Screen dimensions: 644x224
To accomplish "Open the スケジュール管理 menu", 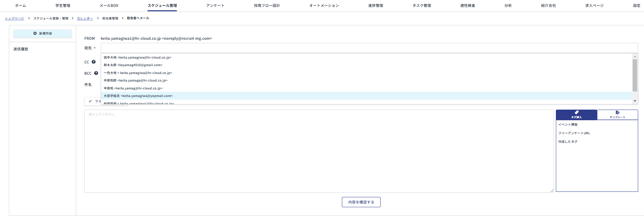I will (x=162, y=5).
